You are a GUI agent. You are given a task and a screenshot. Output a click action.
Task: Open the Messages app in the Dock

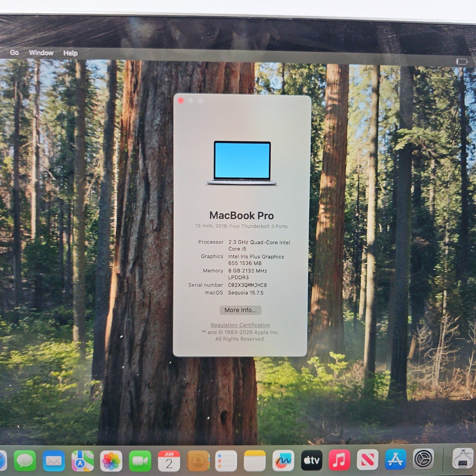point(25,461)
